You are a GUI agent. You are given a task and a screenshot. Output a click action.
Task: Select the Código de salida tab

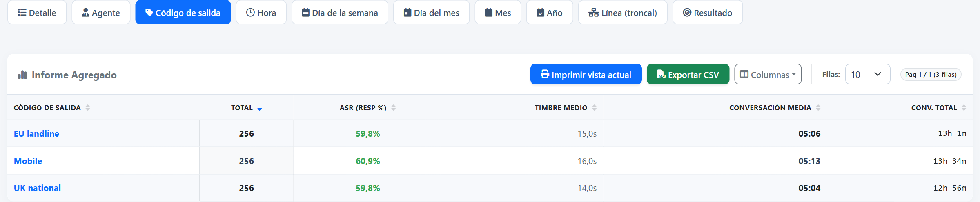[x=183, y=13]
